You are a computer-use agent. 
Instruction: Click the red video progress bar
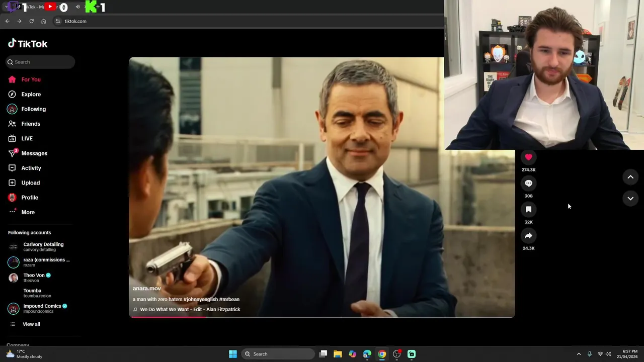(168, 317)
